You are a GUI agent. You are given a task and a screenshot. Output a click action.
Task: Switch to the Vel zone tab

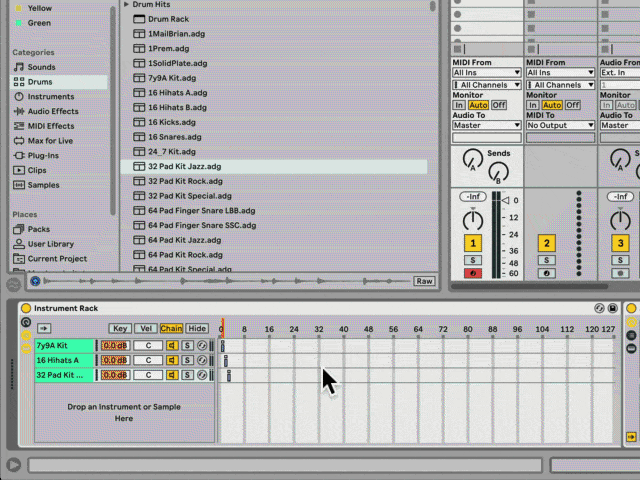146,328
